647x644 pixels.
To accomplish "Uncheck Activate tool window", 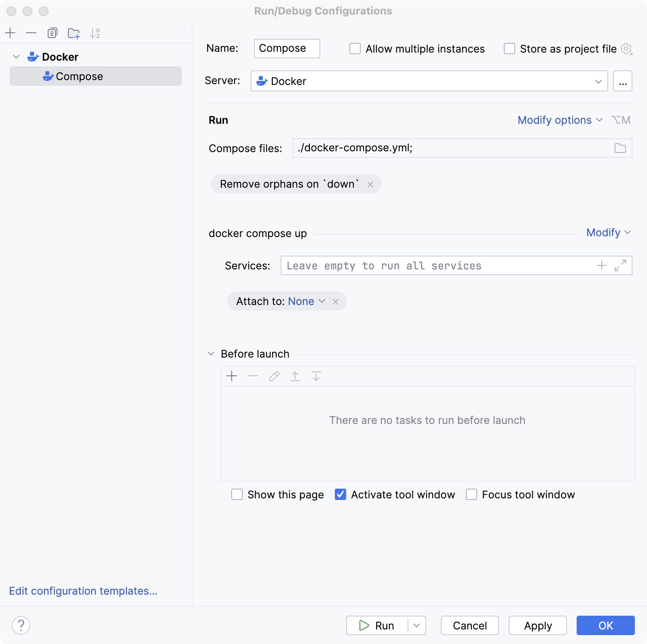I will coord(340,494).
